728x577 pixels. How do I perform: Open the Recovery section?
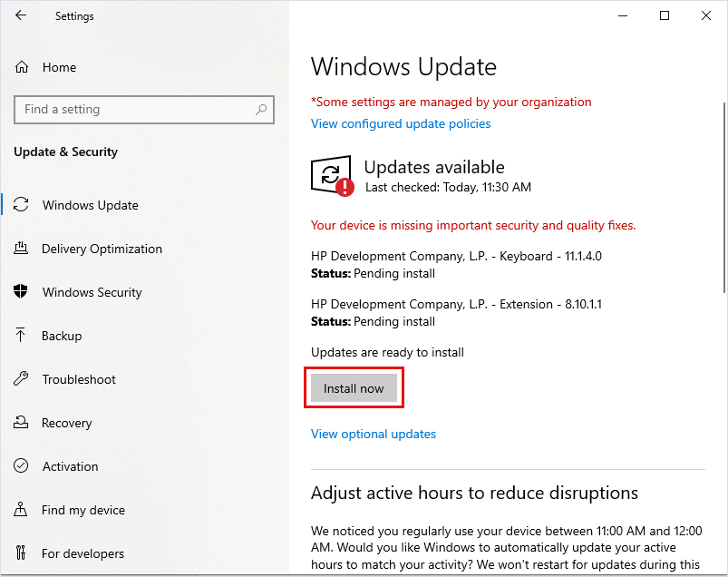67,424
